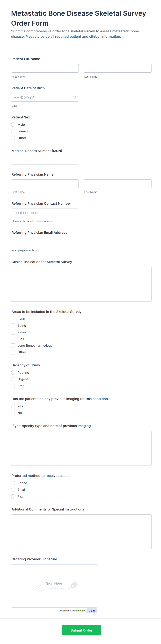The height and width of the screenshot is (644, 161).
Task: Select Yes for previous imaging
Action: coord(13,406)
